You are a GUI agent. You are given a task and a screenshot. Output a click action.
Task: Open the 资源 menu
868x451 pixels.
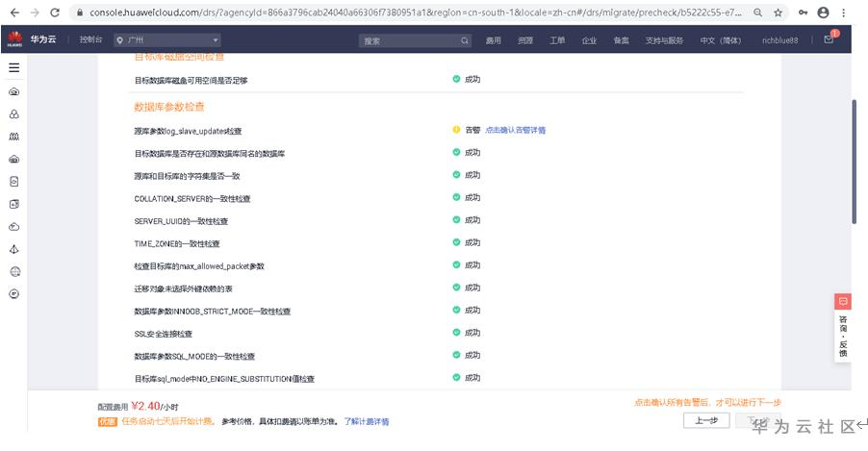(x=525, y=40)
